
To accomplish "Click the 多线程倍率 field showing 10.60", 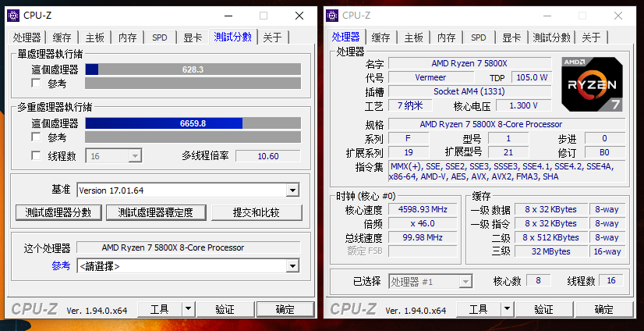I will (x=267, y=156).
